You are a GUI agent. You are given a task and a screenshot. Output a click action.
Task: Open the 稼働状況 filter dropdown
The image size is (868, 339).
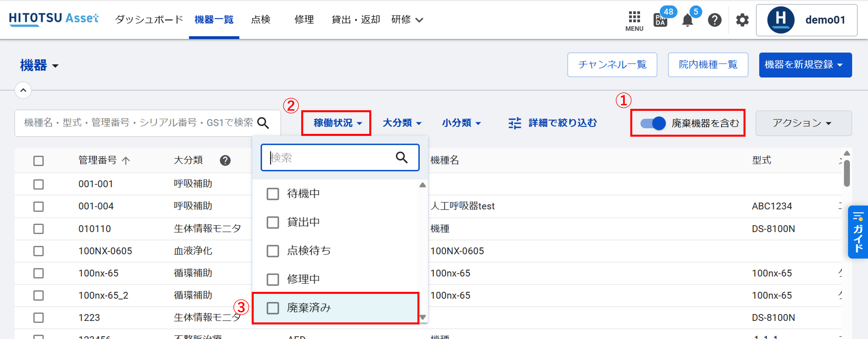click(x=338, y=123)
